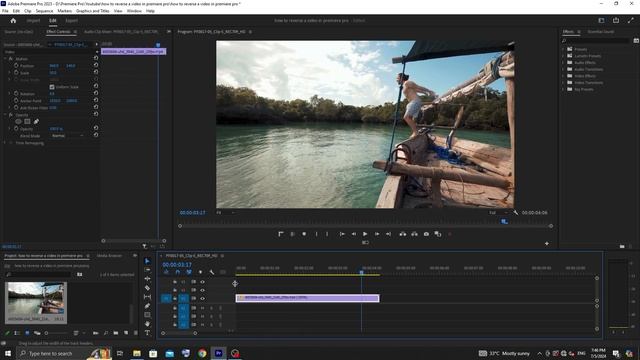
Task: Select the Selection tool arrow
Action: pos(147,261)
